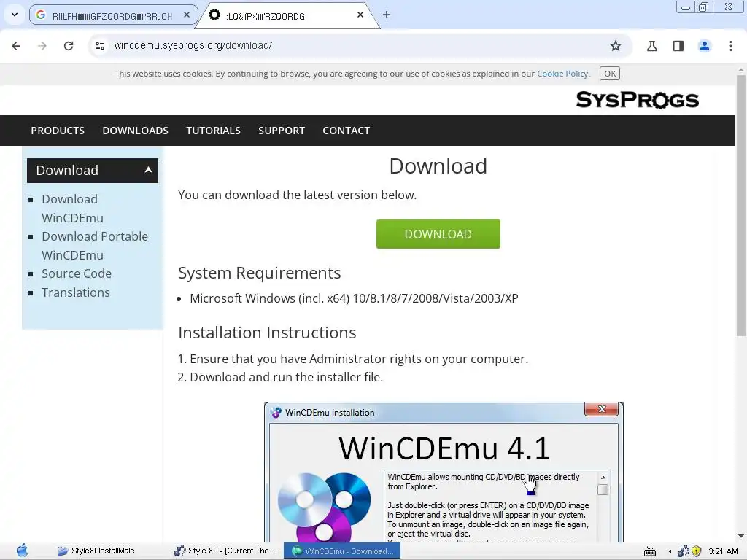Close the WinCDEmu download tab

click(360, 15)
